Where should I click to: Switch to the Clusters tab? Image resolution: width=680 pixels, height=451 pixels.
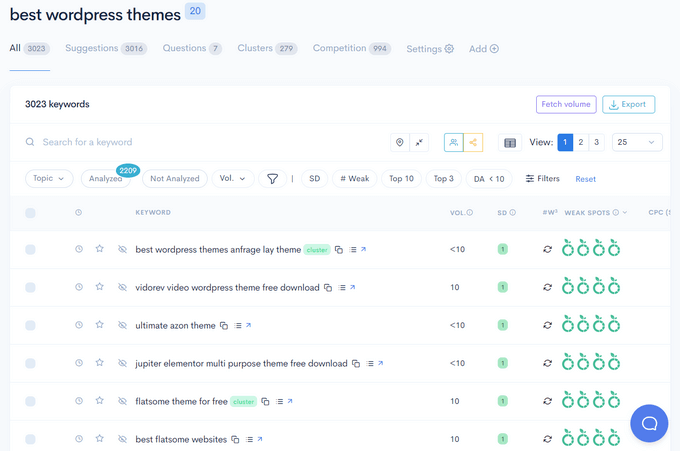[x=266, y=48]
